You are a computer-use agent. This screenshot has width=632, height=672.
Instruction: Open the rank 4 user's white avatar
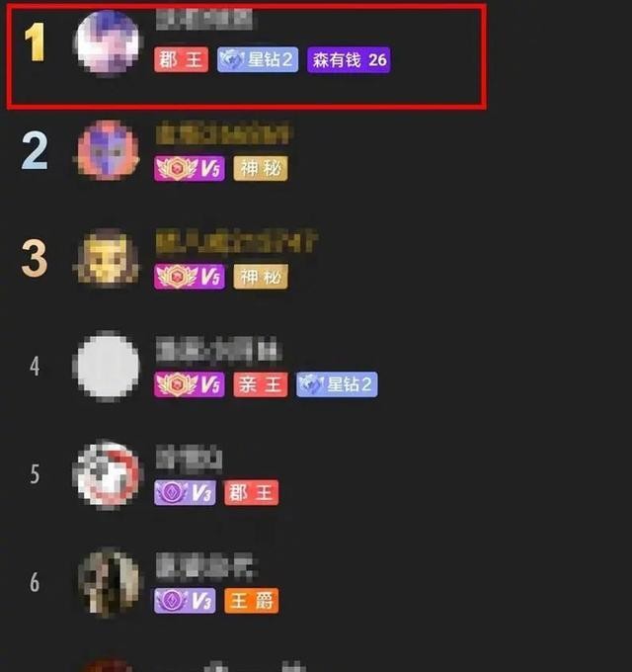(107, 366)
